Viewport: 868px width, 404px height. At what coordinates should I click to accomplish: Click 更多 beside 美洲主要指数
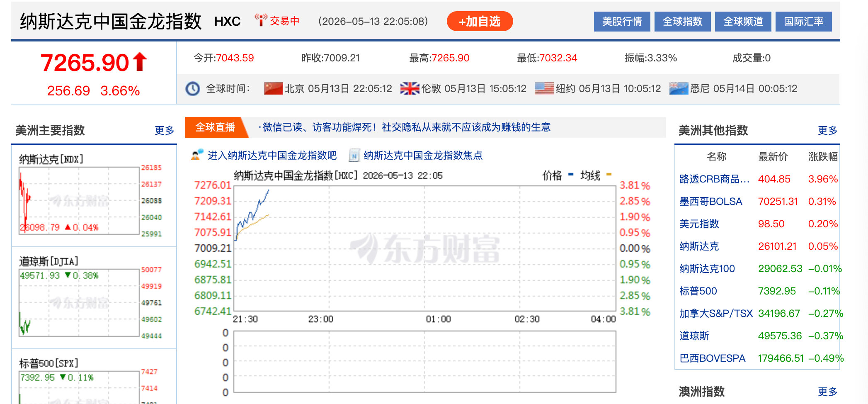tap(164, 130)
